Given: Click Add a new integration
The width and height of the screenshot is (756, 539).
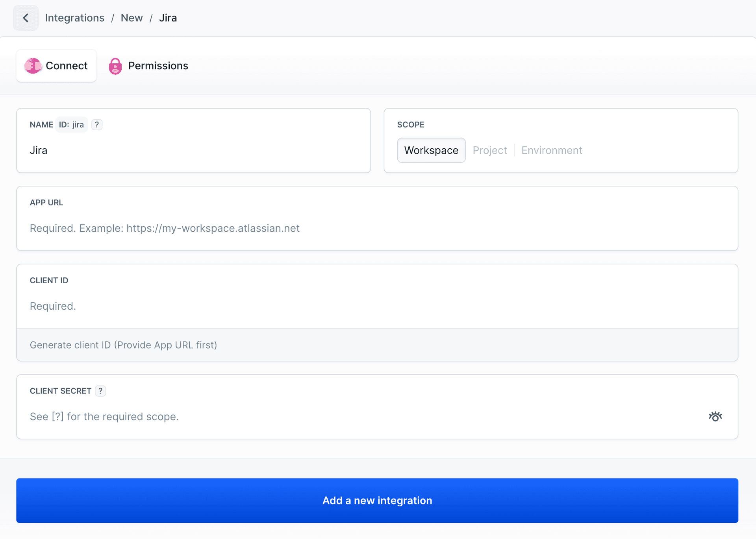Looking at the screenshot, I should [377, 500].
